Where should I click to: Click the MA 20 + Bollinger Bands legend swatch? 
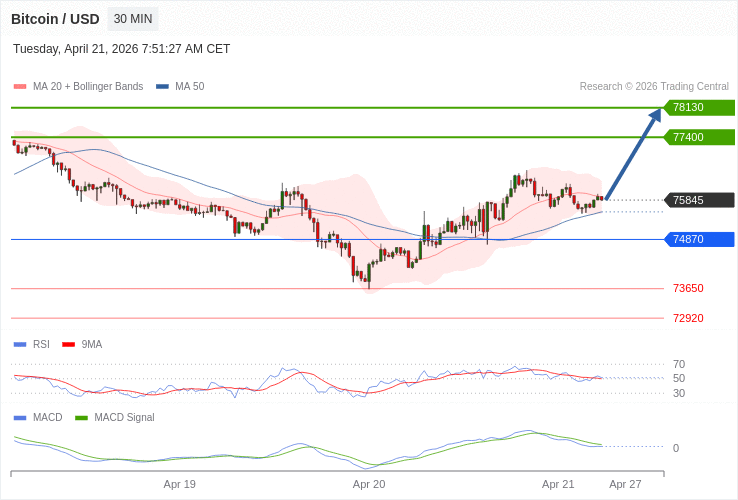(20, 87)
